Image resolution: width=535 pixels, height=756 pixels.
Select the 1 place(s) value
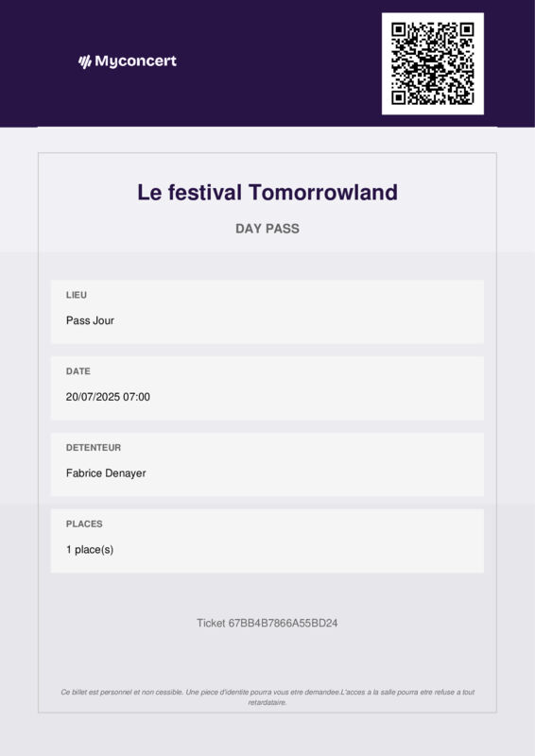[x=90, y=550]
